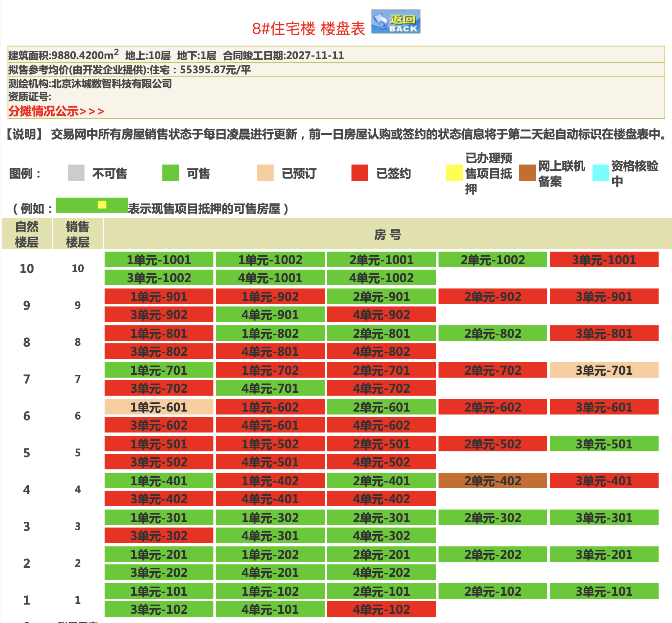Viewport: 672px width, 623px height.
Task: Open the 分摊情况公示 link
Action: 56,111
